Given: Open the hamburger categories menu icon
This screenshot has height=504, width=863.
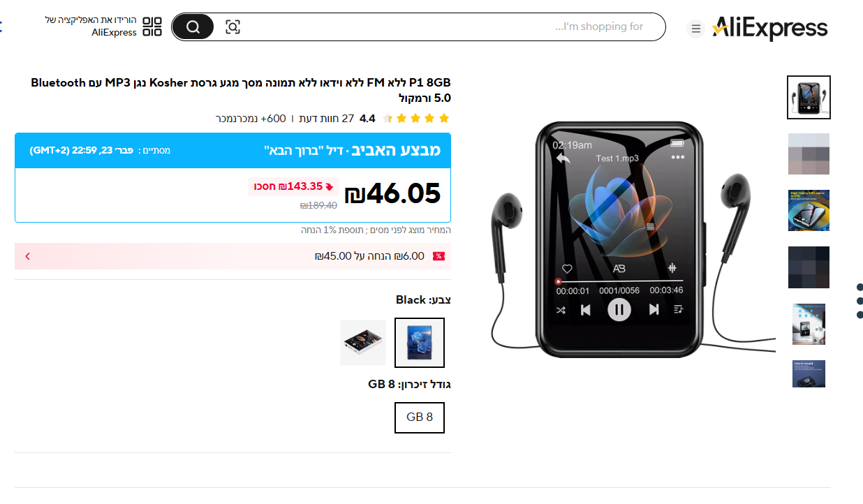Looking at the screenshot, I should [695, 29].
